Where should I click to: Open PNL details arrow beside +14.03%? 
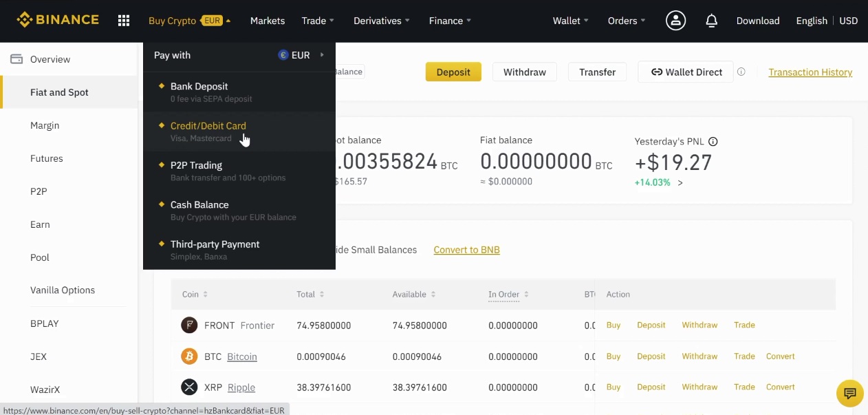(680, 182)
